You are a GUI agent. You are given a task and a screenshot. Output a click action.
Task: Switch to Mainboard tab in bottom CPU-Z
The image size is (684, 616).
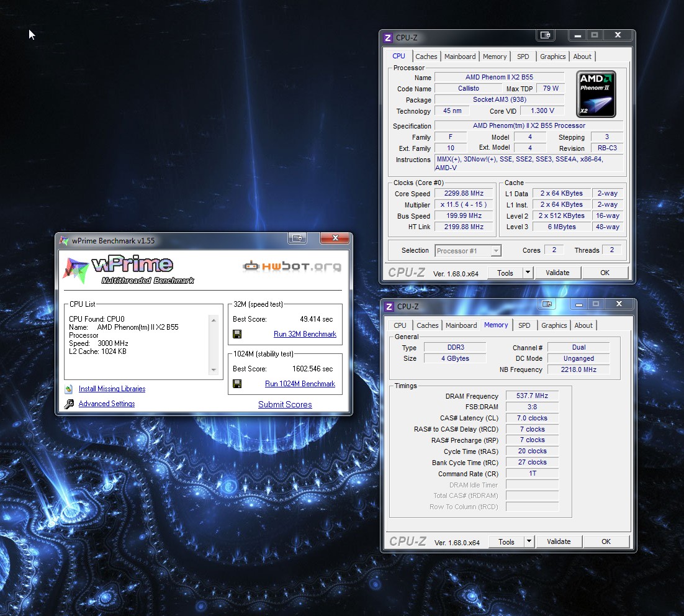click(x=461, y=325)
